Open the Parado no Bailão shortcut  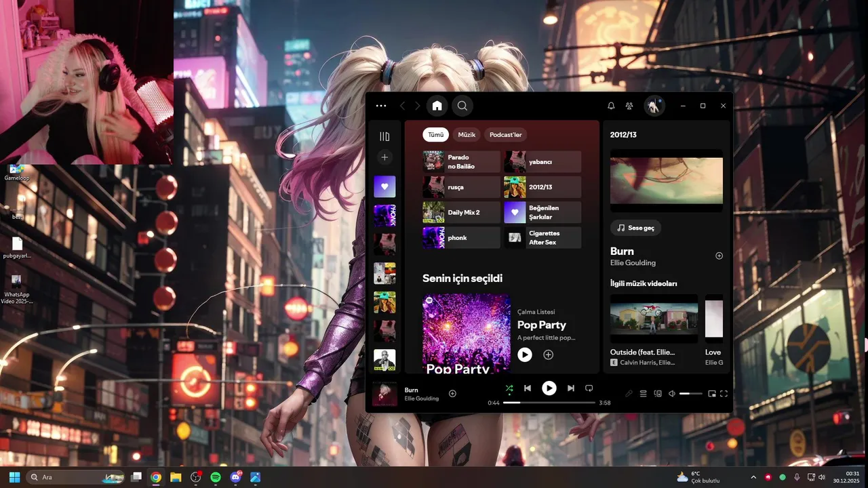(461, 162)
